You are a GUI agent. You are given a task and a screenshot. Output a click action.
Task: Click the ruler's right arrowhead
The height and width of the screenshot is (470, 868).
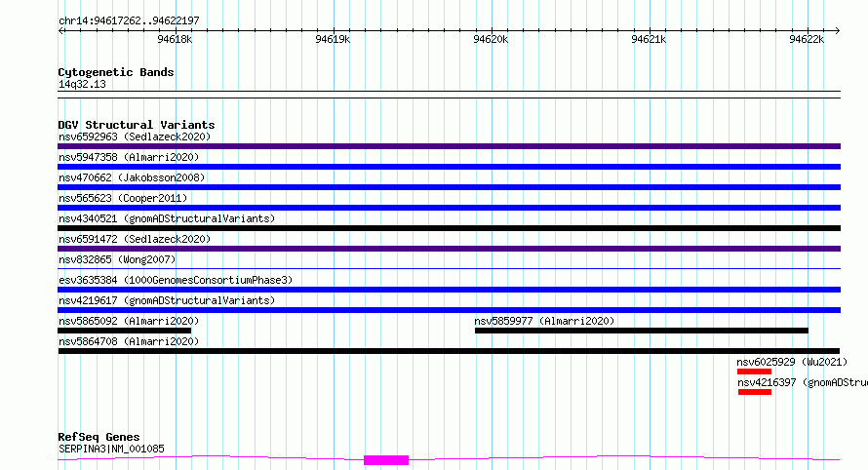(x=837, y=31)
